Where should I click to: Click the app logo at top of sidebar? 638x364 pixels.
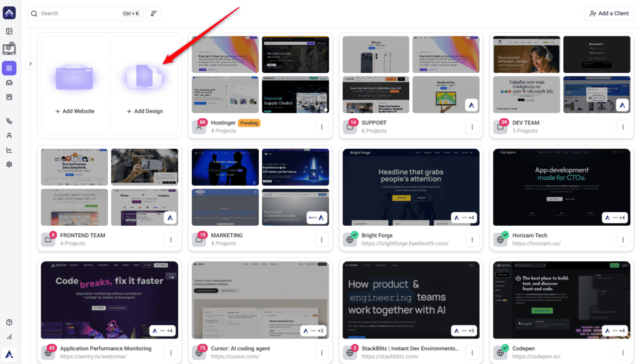(9, 12)
